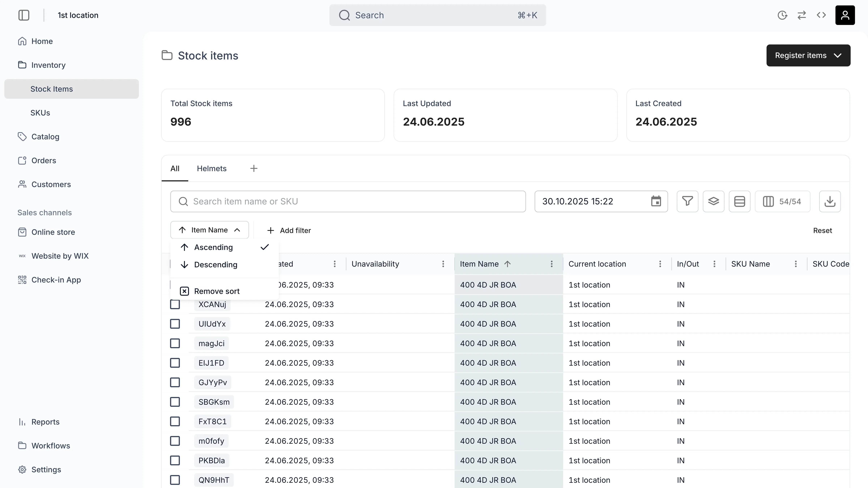868x488 pixels.
Task: Switch to the Helmets tab
Action: pos(212,168)
